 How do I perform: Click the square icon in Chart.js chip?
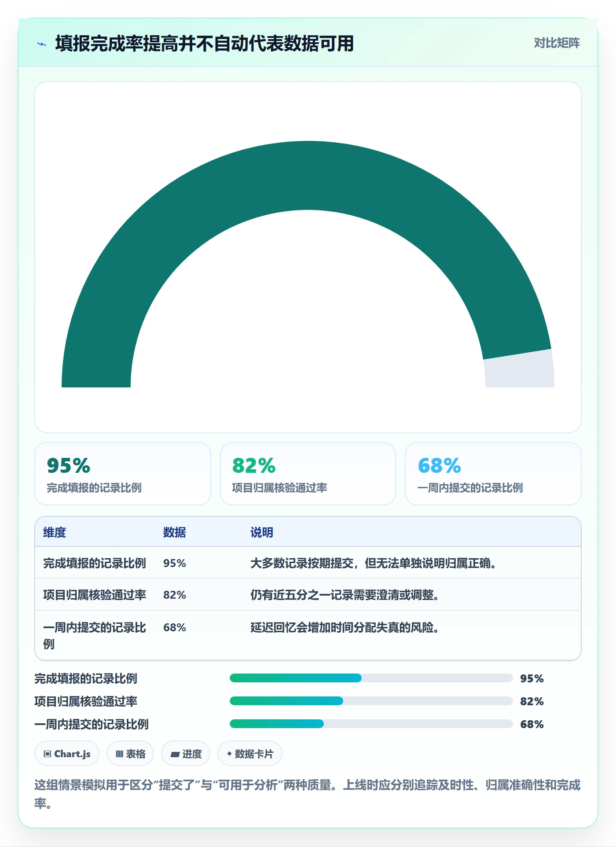48,754
